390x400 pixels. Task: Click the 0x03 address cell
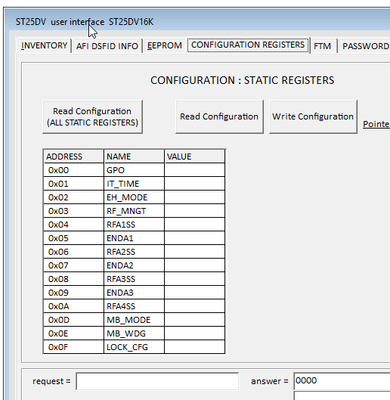pyautogui.click(x=73, y=211)
